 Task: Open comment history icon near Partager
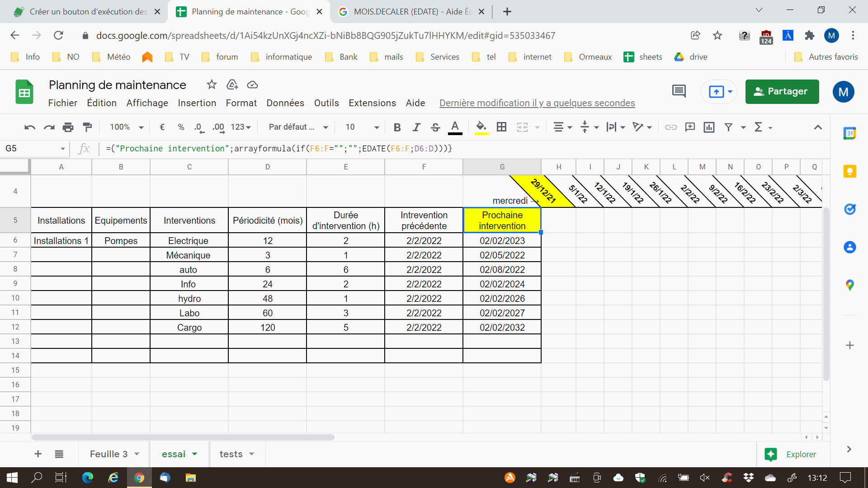click(679, 91)
